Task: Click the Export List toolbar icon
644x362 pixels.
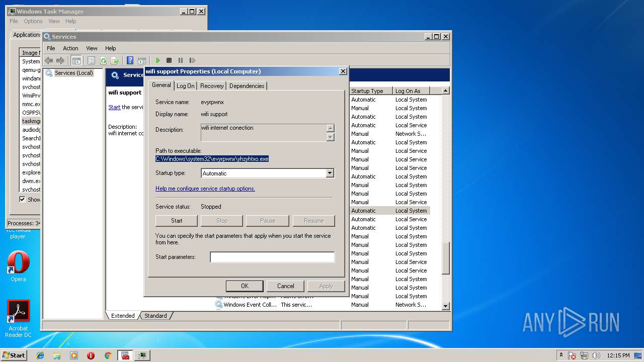Action: [x=115, y=60]
